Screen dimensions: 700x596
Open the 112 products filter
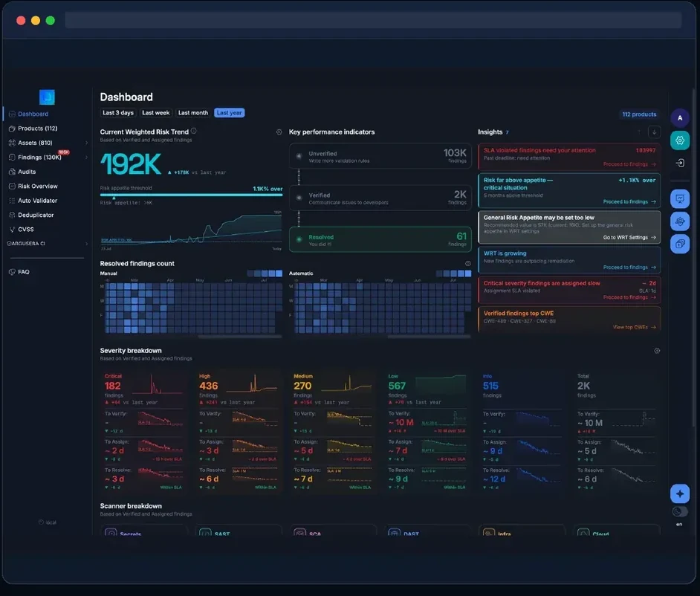[x=639, y=114]
